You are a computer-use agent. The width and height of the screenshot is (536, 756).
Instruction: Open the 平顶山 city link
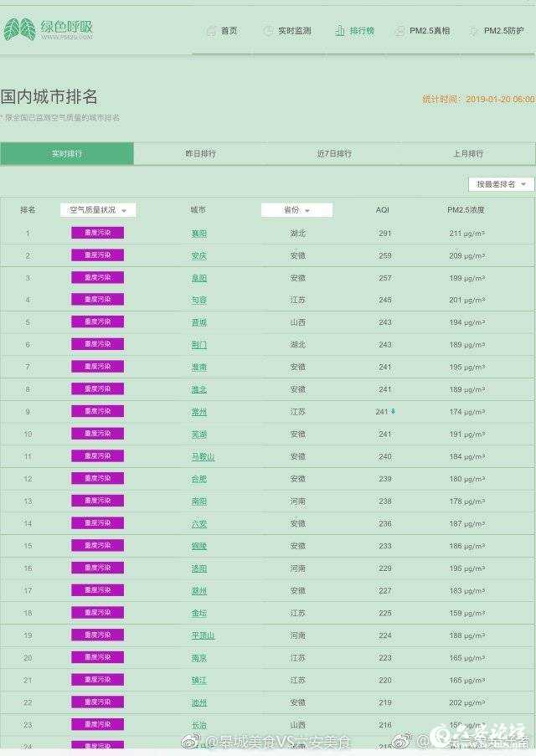click(x=203, y=635)
